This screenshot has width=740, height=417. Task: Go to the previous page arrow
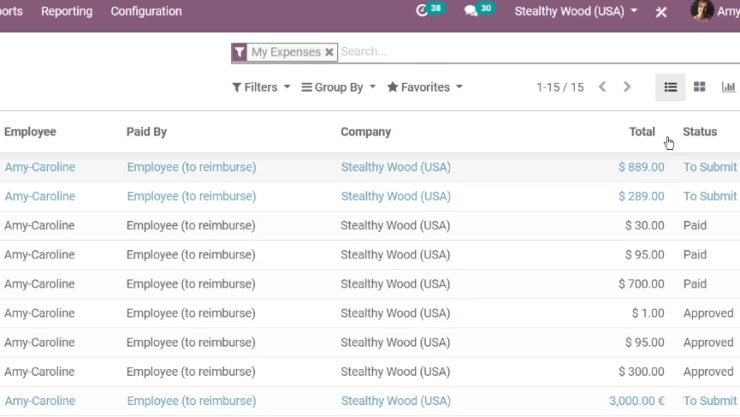pos(602,87)
